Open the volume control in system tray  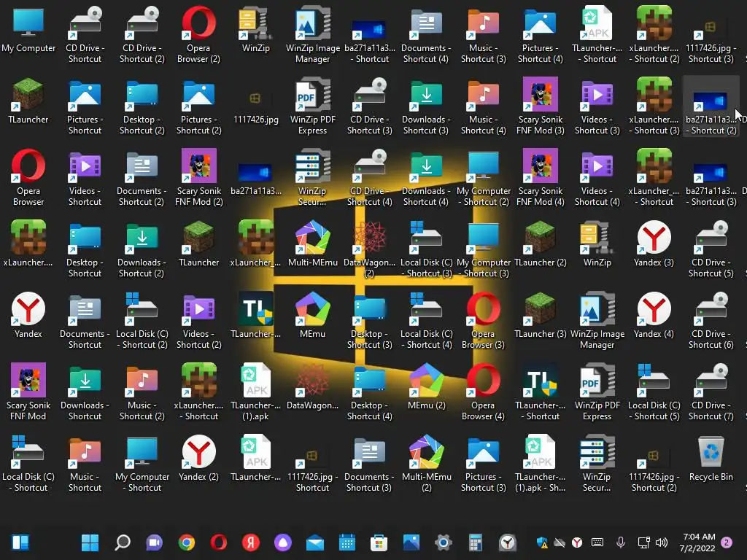pyautogui.click(x=661, y=542)
